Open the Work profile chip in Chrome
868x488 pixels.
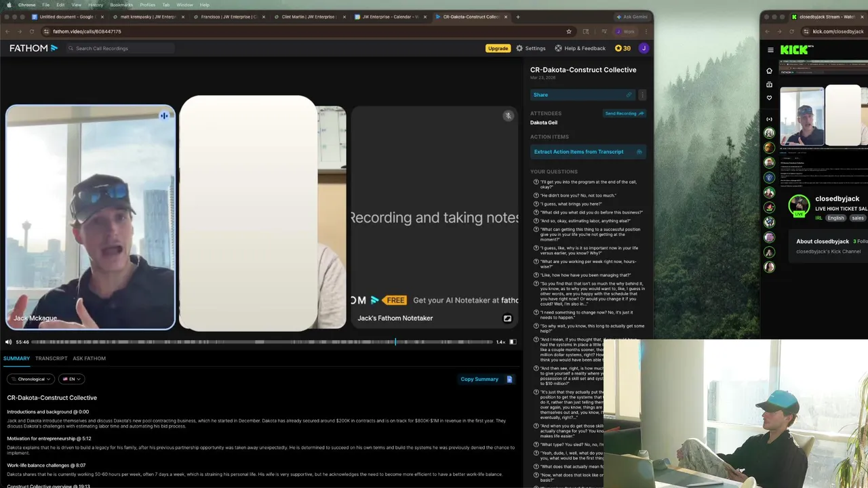pyautogui.click(x=625, y=31)
